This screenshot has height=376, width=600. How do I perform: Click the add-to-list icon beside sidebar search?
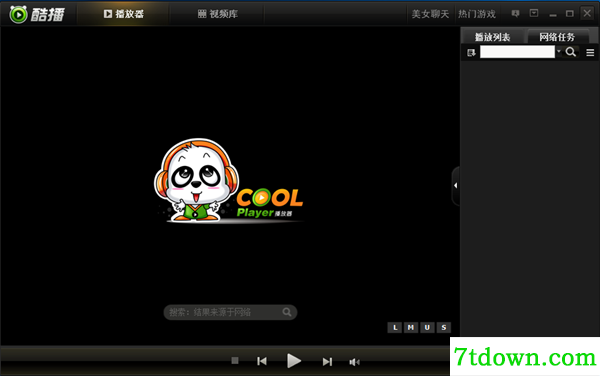[x=471, y=52]
